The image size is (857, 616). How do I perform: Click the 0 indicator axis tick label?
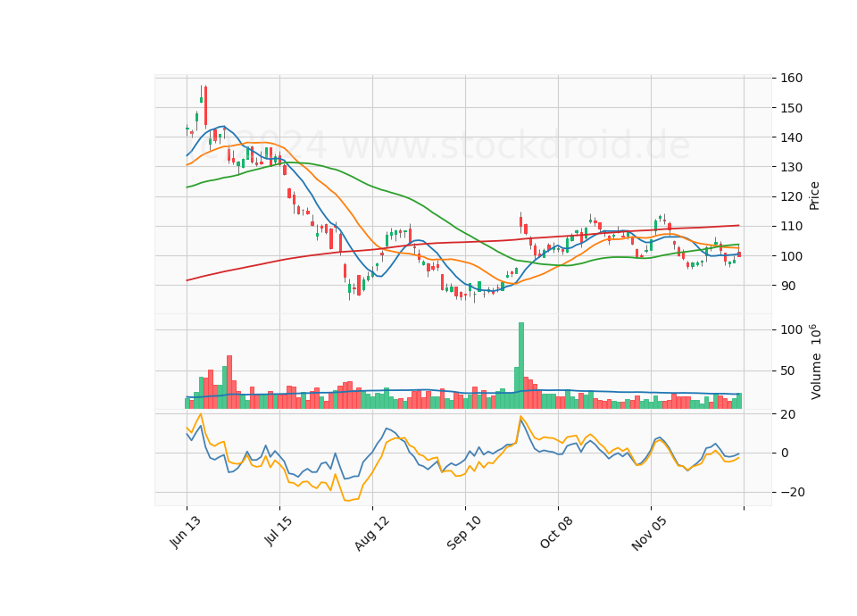(785, 454)
